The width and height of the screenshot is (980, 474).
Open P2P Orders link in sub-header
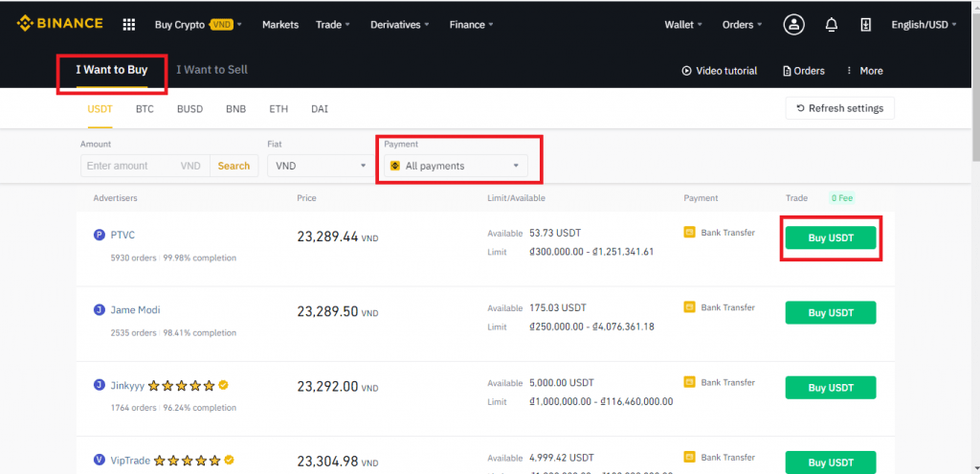804,71
